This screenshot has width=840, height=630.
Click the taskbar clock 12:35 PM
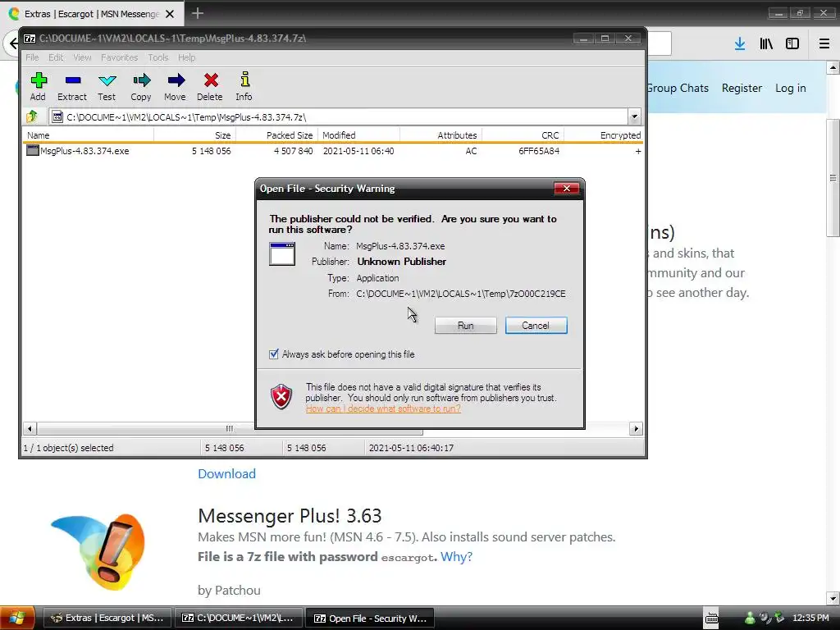[810, 619]
